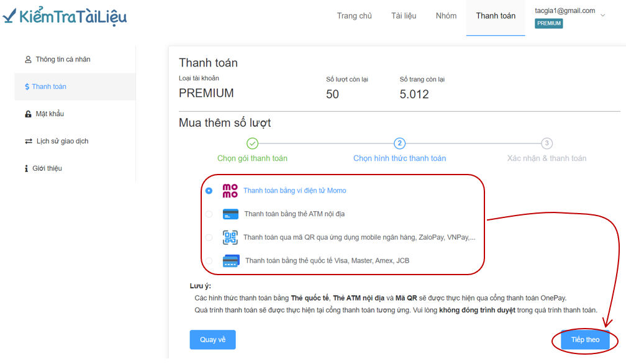Select the Momo e-wallet radio button
This screenshot has width=626, height=364.
(x=209, y=191)
